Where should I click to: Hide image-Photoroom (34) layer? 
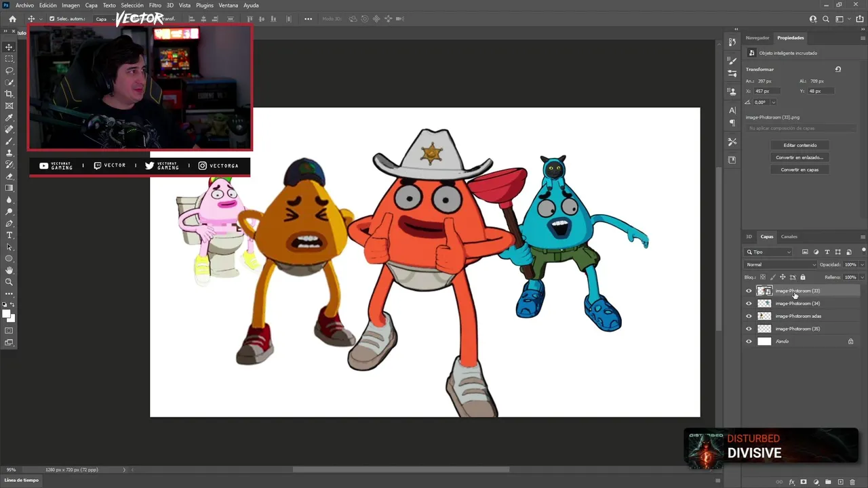point(749,304)
